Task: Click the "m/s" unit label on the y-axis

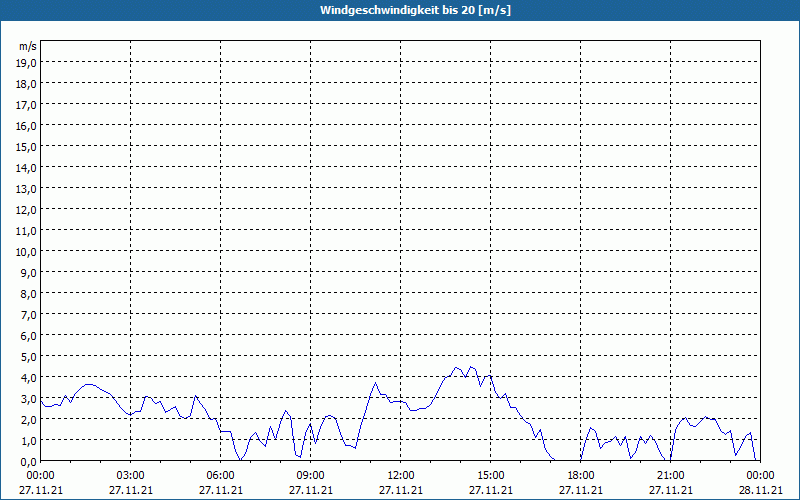Action: (28, 46)
